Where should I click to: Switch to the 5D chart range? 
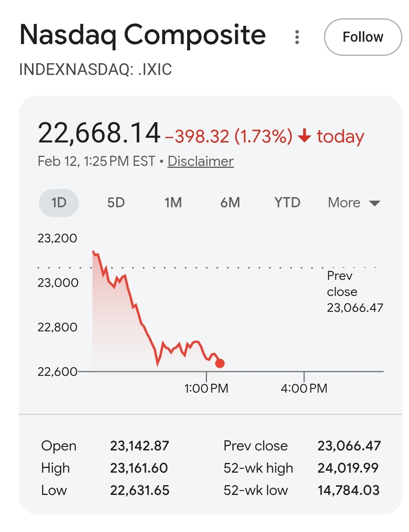[x=116, y=203]
